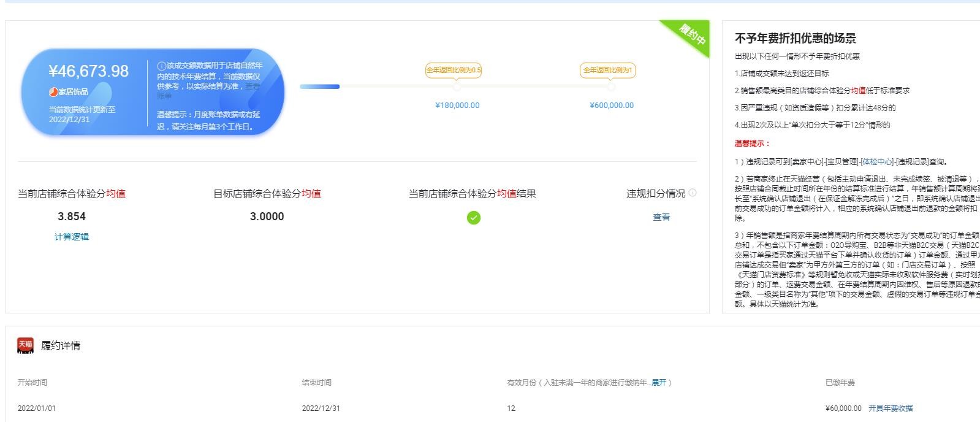Open the 体检中心 link in tips

(x=877, y=162)
